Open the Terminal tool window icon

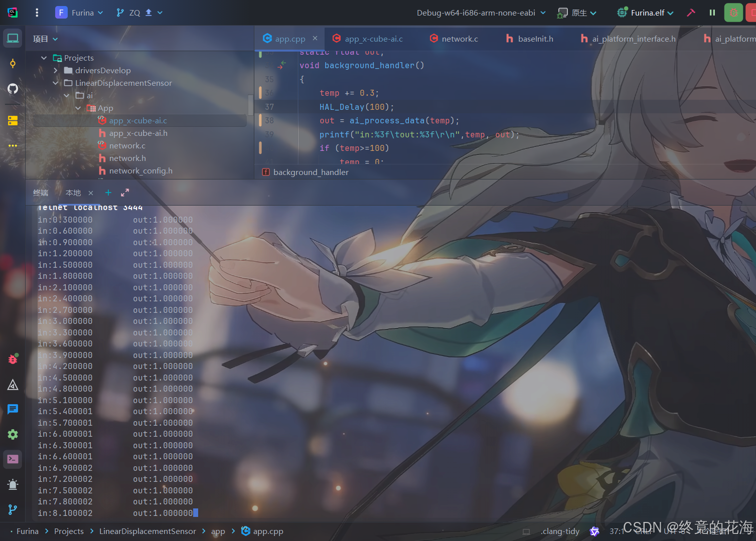(x=13, y=459)
